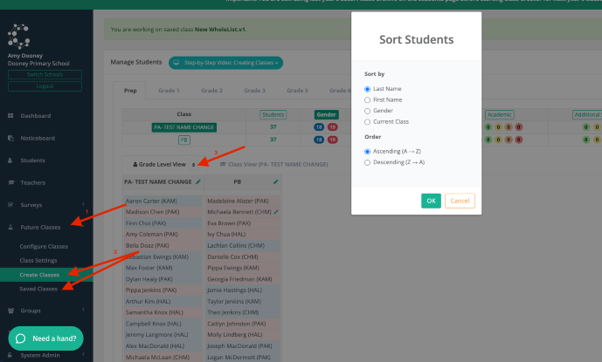The height and width of the screenshot is (362, 602).
Task: Open the Noticeboard sidebar item
Action: (x=37, y=138)
